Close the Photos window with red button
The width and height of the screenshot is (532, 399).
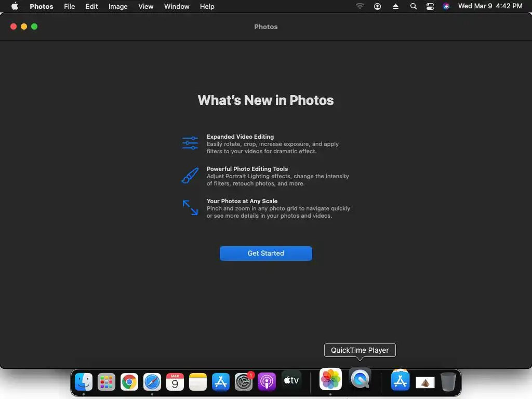pos(14,26)
